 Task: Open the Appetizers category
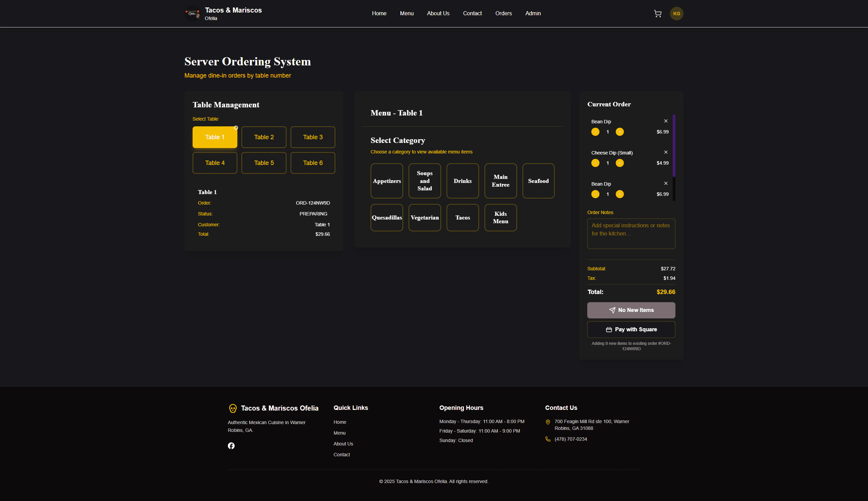(x=386, y=181)
